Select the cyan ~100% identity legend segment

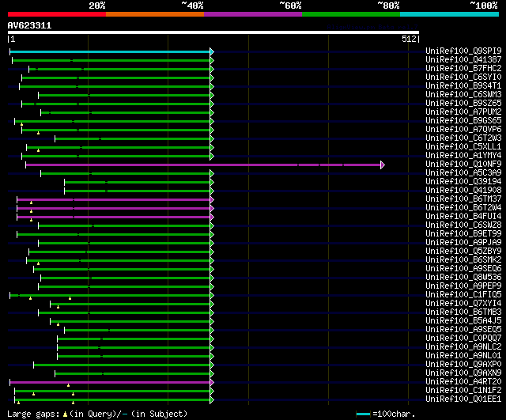tap(448, 14)
